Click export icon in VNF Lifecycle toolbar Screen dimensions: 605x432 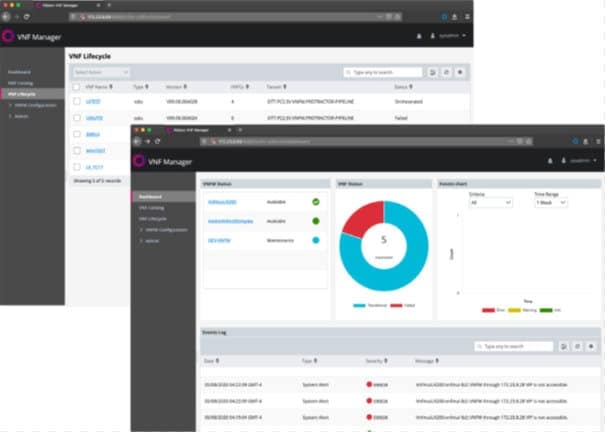tap(433, 72)
